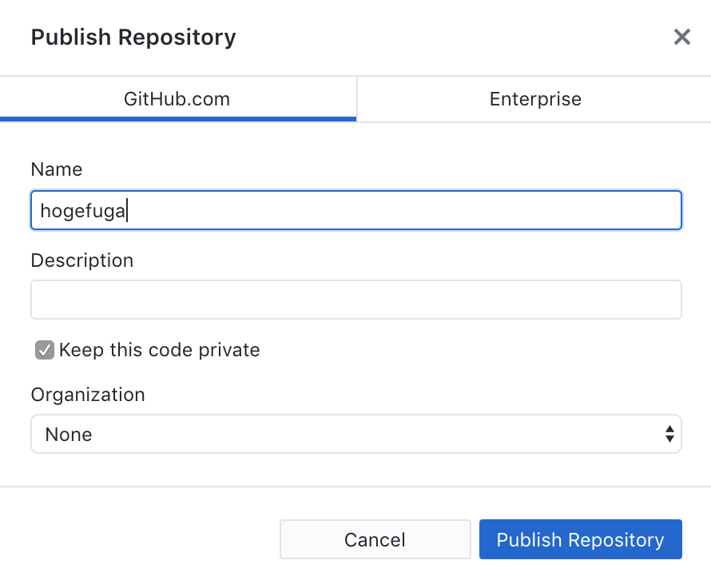Viewport: 711px width, 588px height.
Task: Switch to the Enterprise tab
Action: point(534,99)
